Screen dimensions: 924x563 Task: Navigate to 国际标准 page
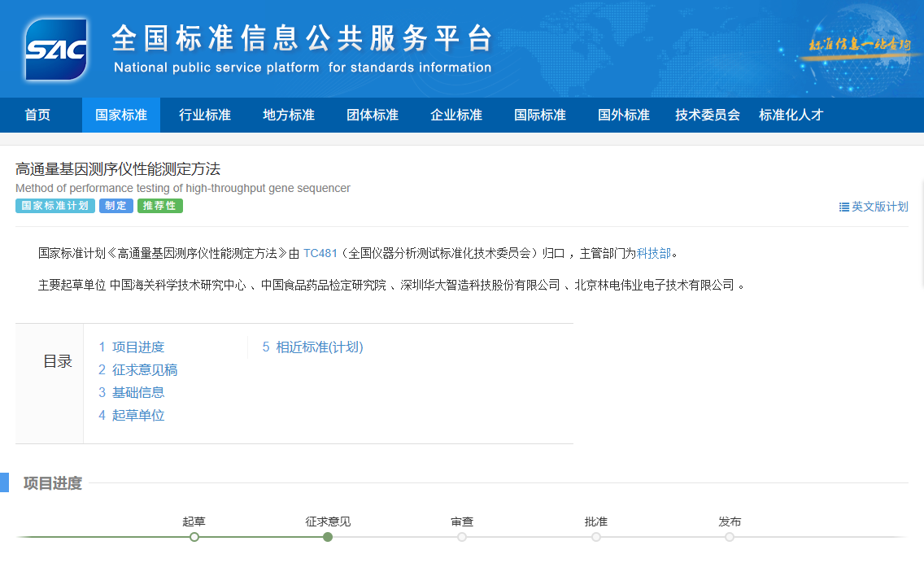[x=540, y=115]
